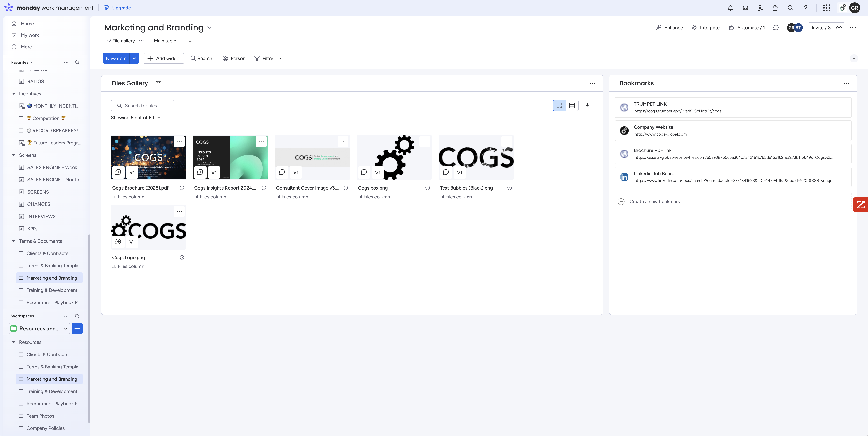Open the notifications bell icon
The image size is (868, 436).
point(730,8)
